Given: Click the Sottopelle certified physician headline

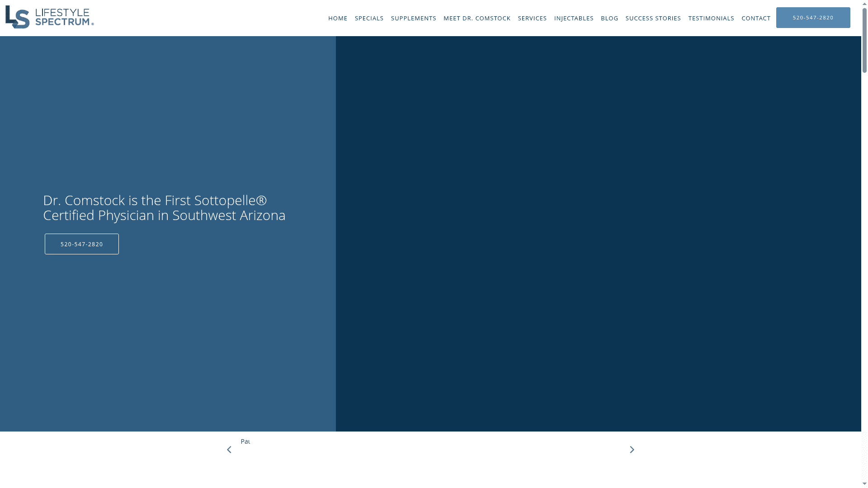Looking at the screenshot, I should pos(164,207).
